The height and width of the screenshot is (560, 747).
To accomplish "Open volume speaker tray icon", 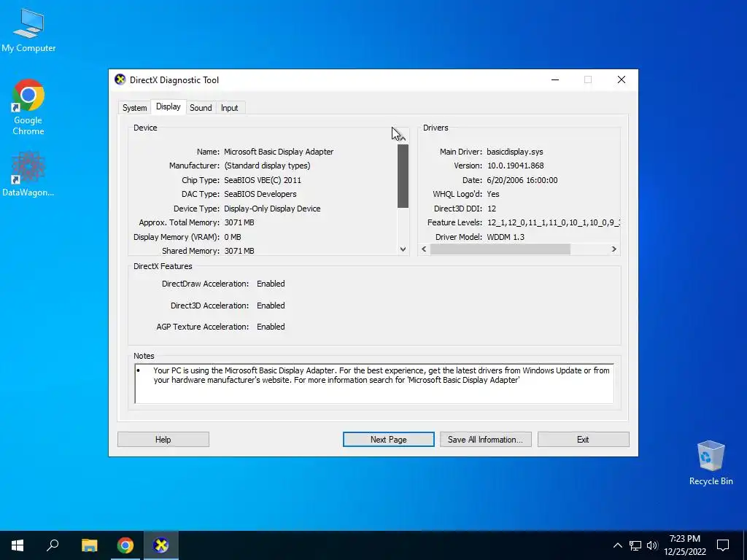I will coord(652,545).
